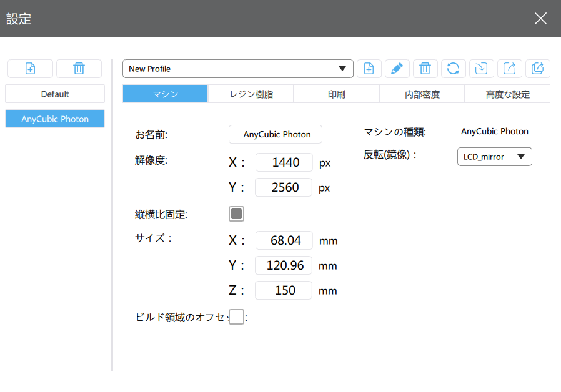Switch to マシン tab
Viewport: 561px width, 392px height.
pyautogui.click(x=166, y=94)
